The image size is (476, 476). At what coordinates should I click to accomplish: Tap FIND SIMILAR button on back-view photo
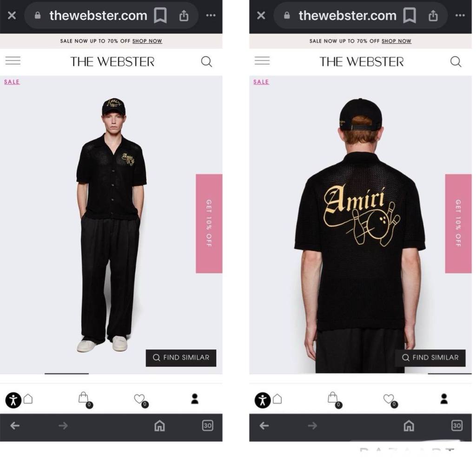point(430,358)
